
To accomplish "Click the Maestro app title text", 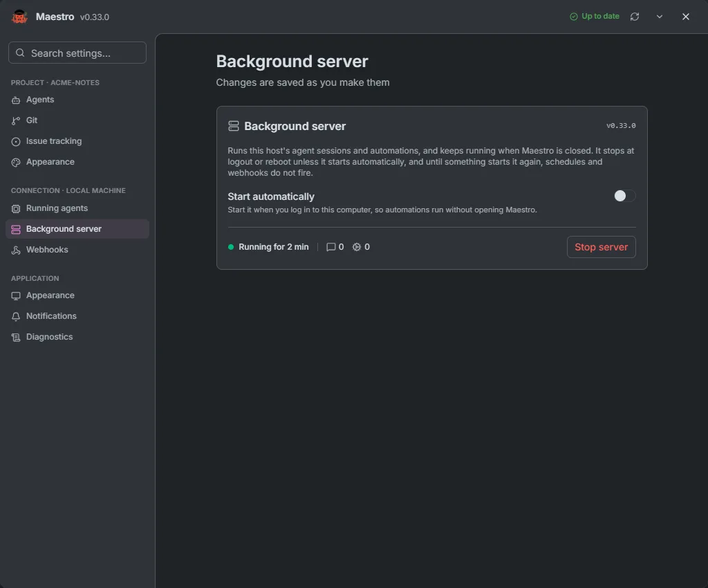I will click(x=55, y=17).
